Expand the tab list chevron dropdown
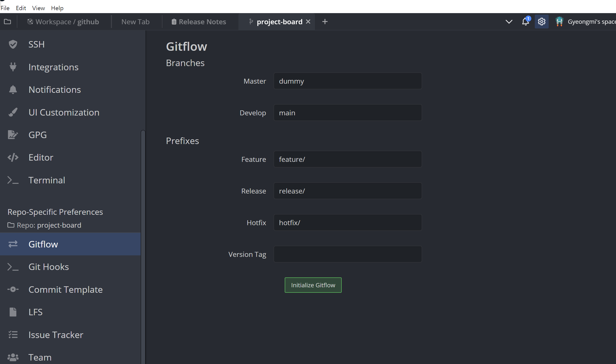The height and width of the screenshot is (364, 616). pyautogui.click(x=509, y=22)
